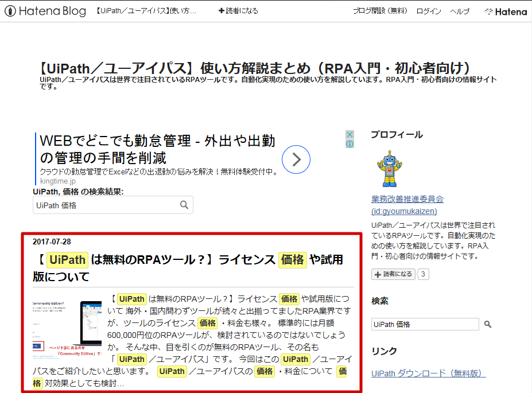Click the ログイン link

coord(429,11)
